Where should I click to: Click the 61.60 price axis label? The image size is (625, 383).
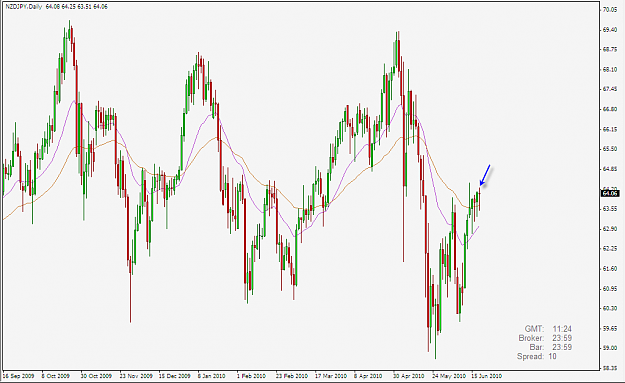coord(610,269)
